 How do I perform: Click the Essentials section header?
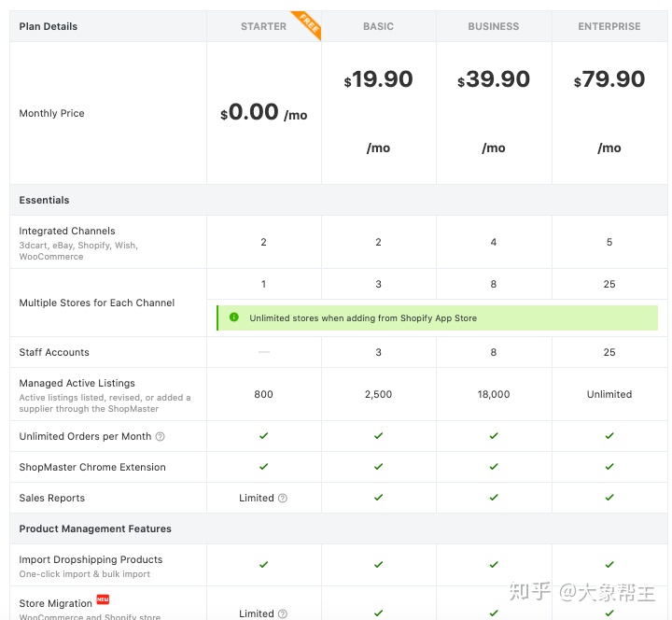coord(45,200)
